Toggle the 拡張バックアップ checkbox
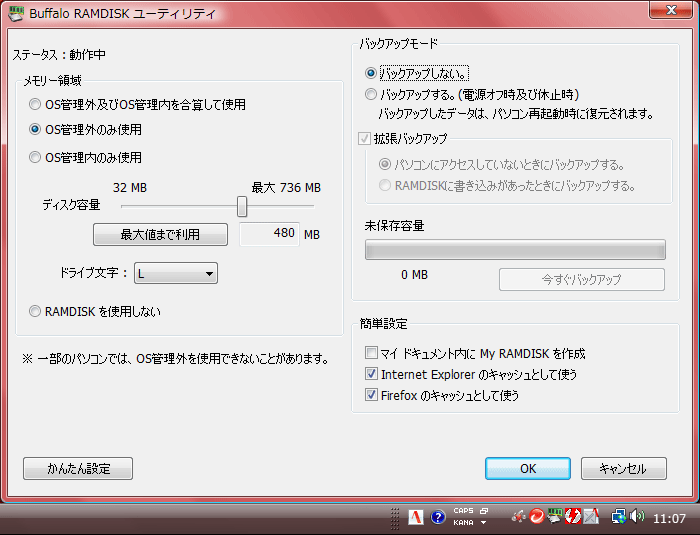This screenshot has height=535, width=700. (364, 138)
